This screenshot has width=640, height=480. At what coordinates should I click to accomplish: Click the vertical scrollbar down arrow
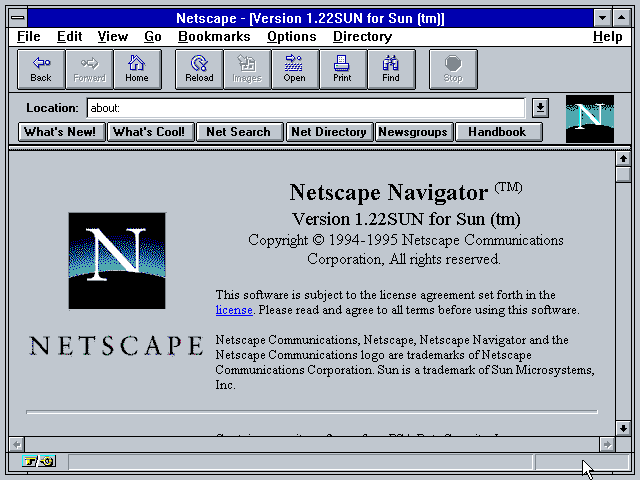[623, 428]
